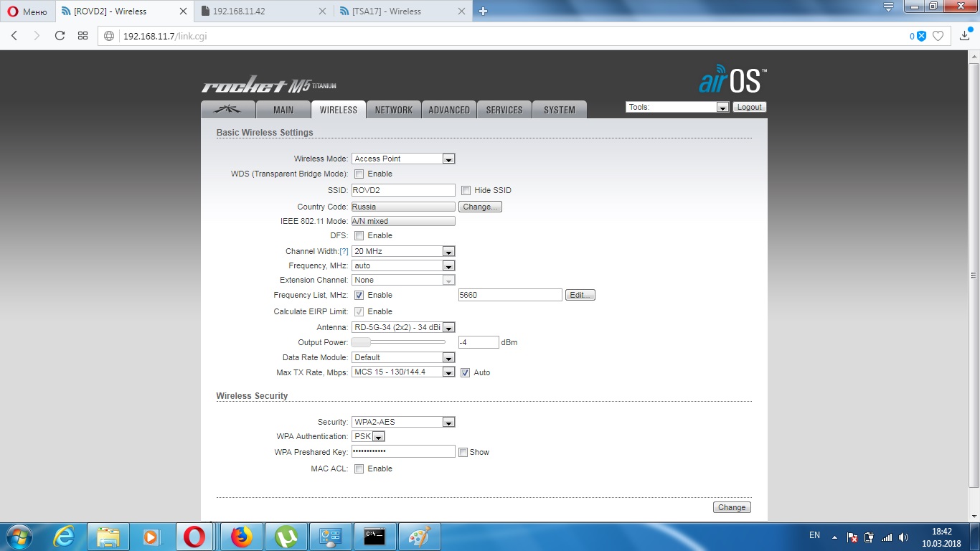Click the ad blocker shield icon
Image resolution: width=980 pixels, height=551 pixels.
[x=921, y=36]
